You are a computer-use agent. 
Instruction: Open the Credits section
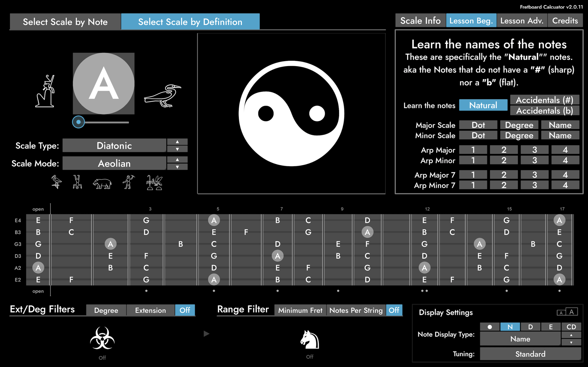click(565, 20)
